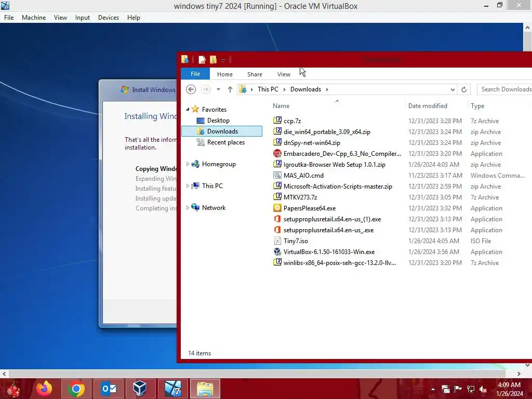The height and width of the screenshot is (399, 532).
Task: Open the VirtualBox File menu
Action: click(x=9, y=17)
